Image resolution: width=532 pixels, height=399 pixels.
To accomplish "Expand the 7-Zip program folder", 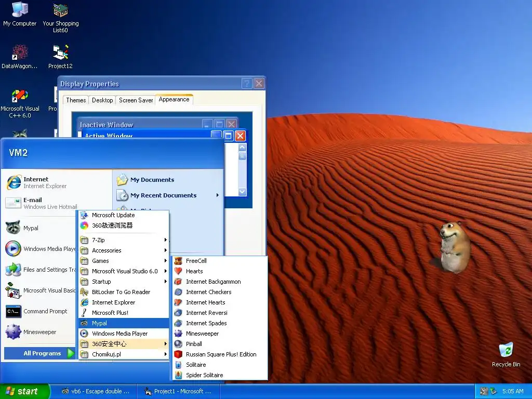I will pyautogui.click(x=124, y=240).
